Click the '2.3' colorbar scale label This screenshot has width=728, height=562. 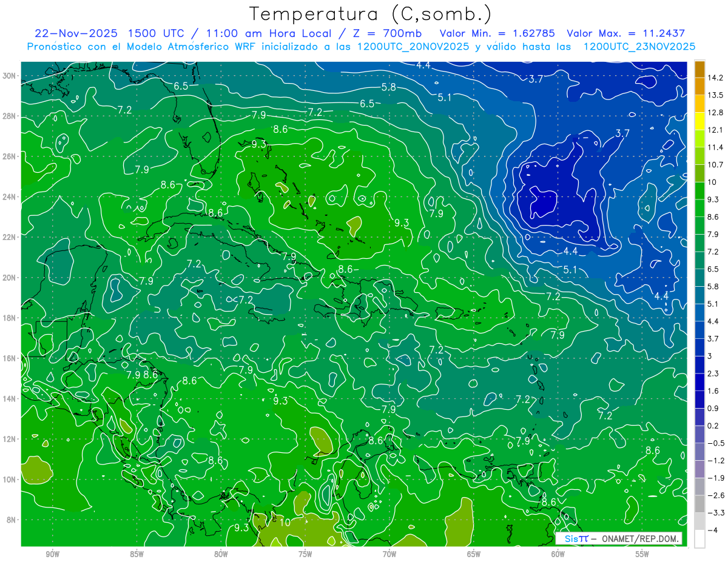713,373
